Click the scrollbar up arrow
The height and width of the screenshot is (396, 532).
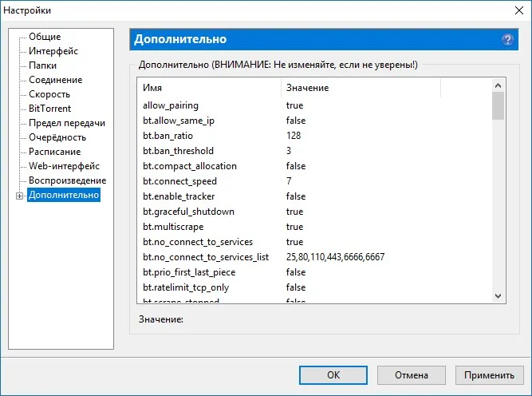point(498,85)
